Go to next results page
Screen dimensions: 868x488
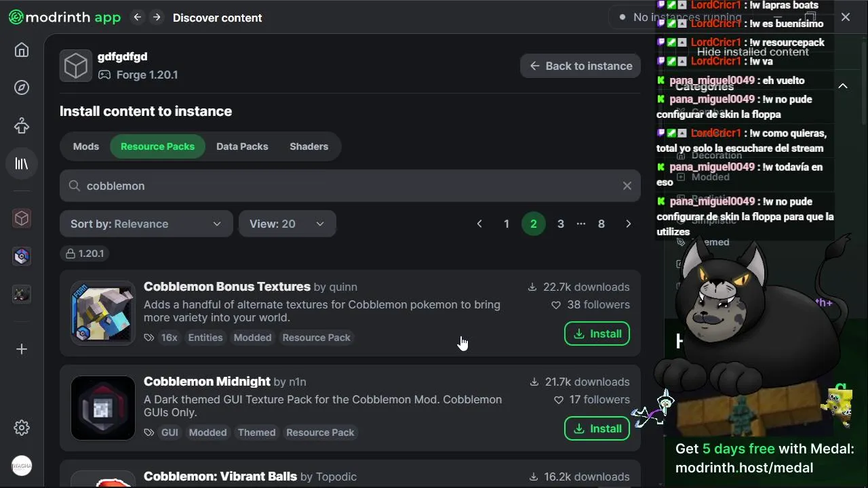[628, 224]
